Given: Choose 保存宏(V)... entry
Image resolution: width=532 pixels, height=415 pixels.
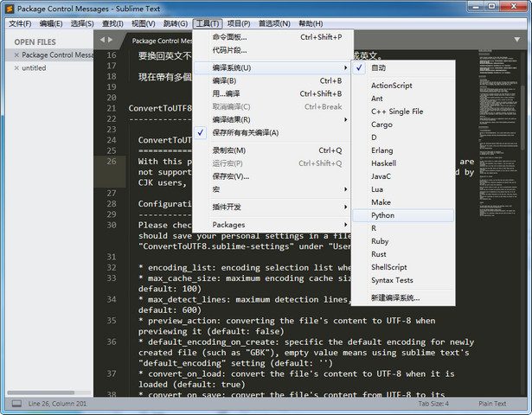Looking at the screenshot, I should coord(272,176).
